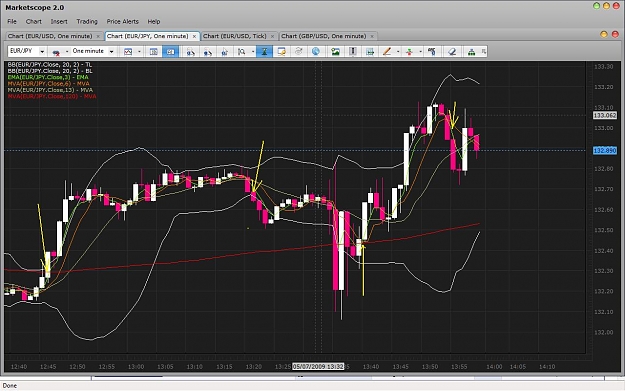The height and width of the screenshot is (391, 625).
Task: Click the gray refresh arrows icon
Action: click(299, 51)
